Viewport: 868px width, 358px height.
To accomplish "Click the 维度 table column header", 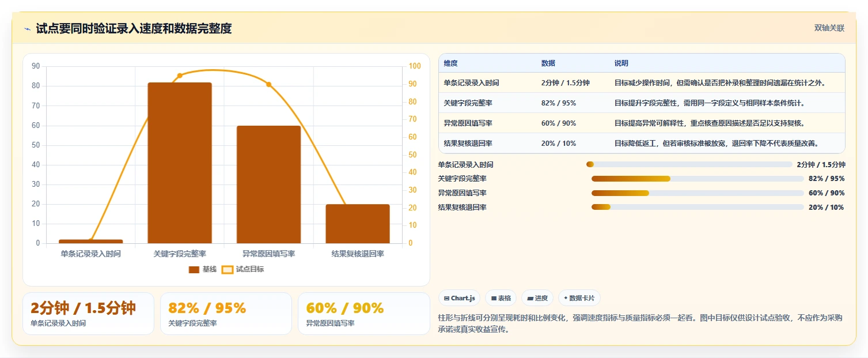I will click(450, 63).
